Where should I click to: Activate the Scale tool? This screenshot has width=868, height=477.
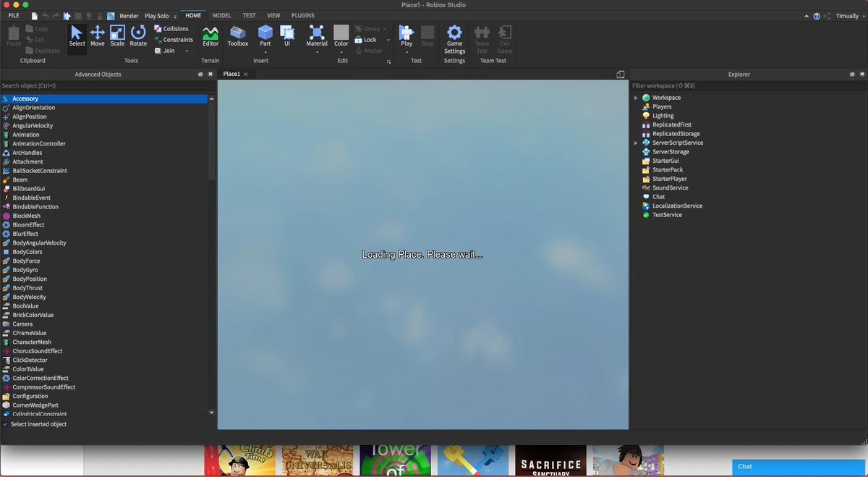[117, 36]
